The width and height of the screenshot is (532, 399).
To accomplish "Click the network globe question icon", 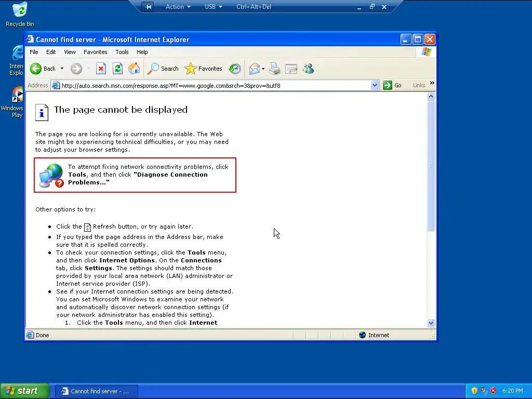I will tap(51, 175).
